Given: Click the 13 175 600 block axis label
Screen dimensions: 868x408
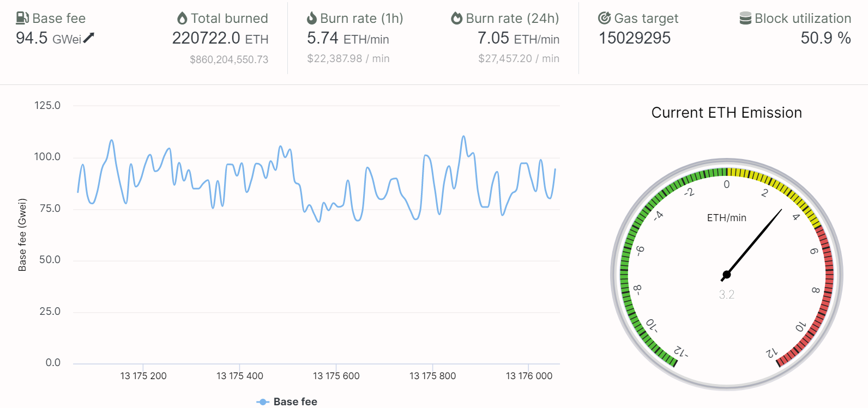Looking at the screenshot, I should [x=336, y=376].
